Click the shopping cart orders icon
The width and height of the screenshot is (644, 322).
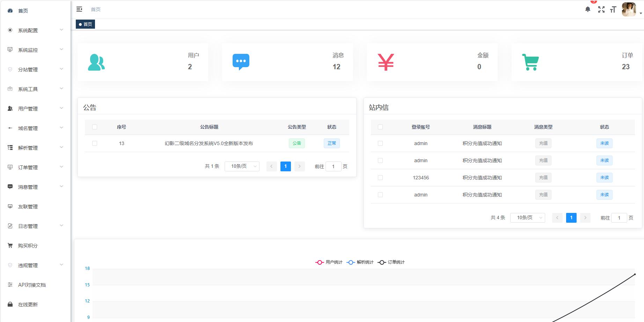click(x=530, y=62)
